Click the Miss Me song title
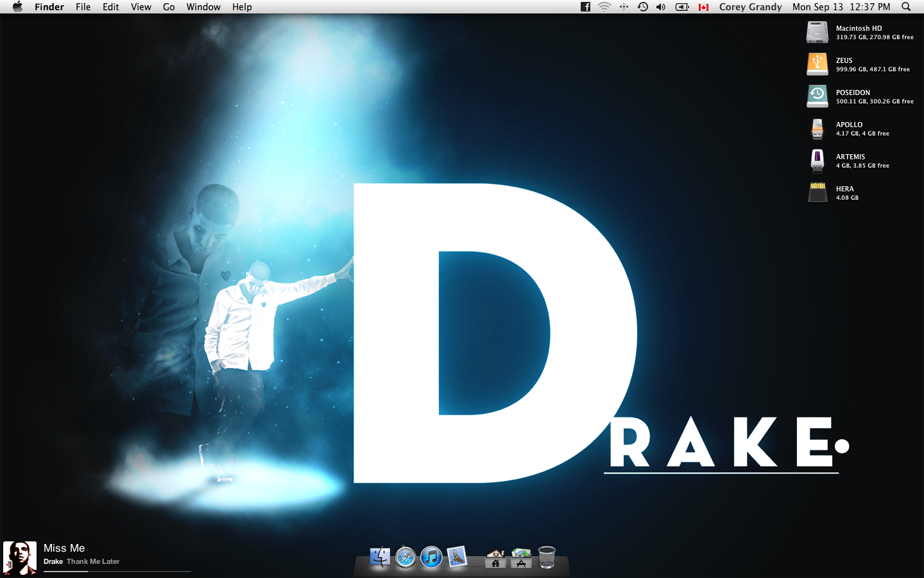This screenshot has height=578, width=924. [x=64, y=548]
